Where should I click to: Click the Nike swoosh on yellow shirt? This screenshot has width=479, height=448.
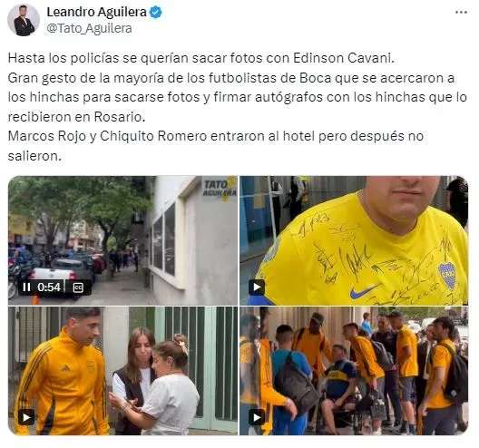(365, 291)
